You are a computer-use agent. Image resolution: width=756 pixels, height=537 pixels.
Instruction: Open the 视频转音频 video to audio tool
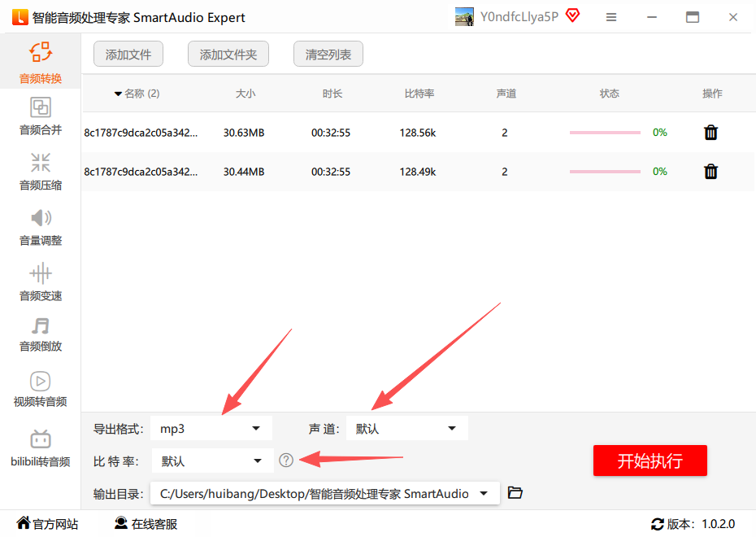click(x=41, y=389)
